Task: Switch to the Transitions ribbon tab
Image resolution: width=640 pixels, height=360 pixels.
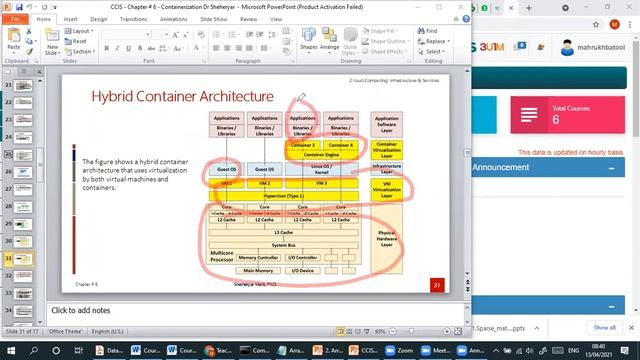Action: click(133, 19)
